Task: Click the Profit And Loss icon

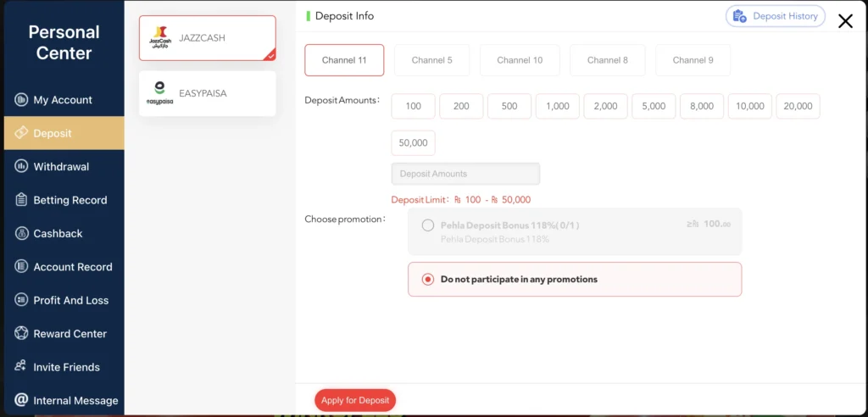Action: click(x=21, y=300)
